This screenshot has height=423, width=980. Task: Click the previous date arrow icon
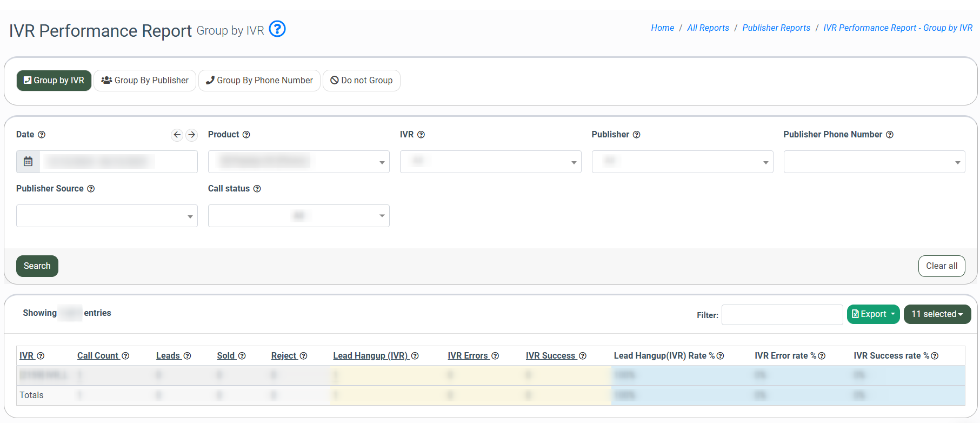(177, 135)
